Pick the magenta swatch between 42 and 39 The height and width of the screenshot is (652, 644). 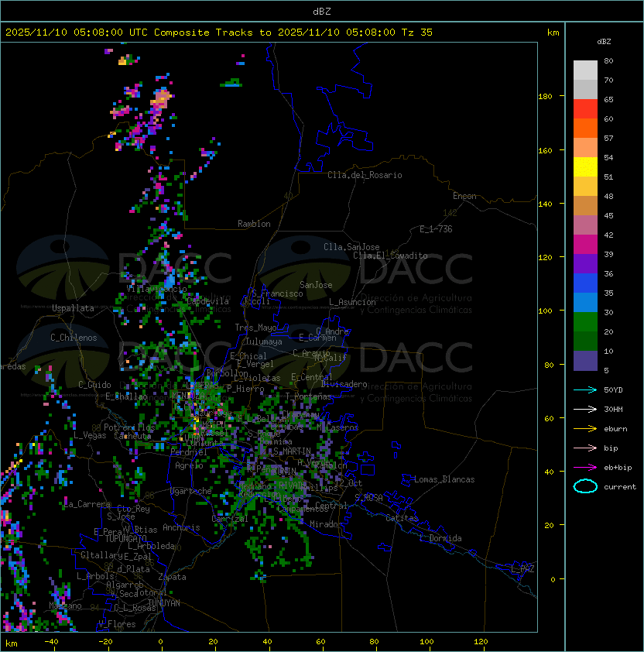(x=585, y=245)
